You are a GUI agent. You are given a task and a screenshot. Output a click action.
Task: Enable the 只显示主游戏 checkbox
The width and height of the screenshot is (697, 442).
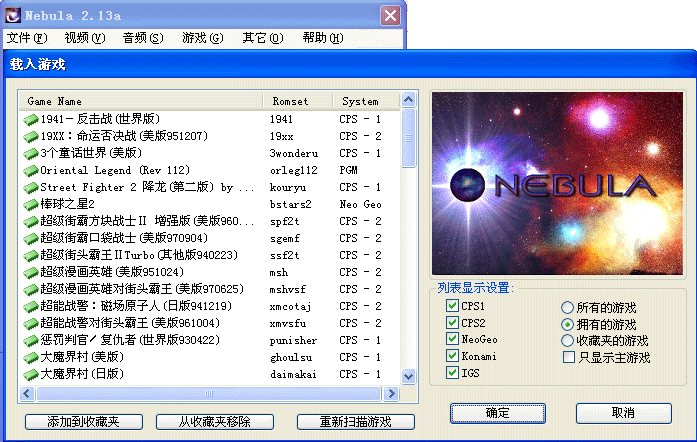click(x=569, y=357)
